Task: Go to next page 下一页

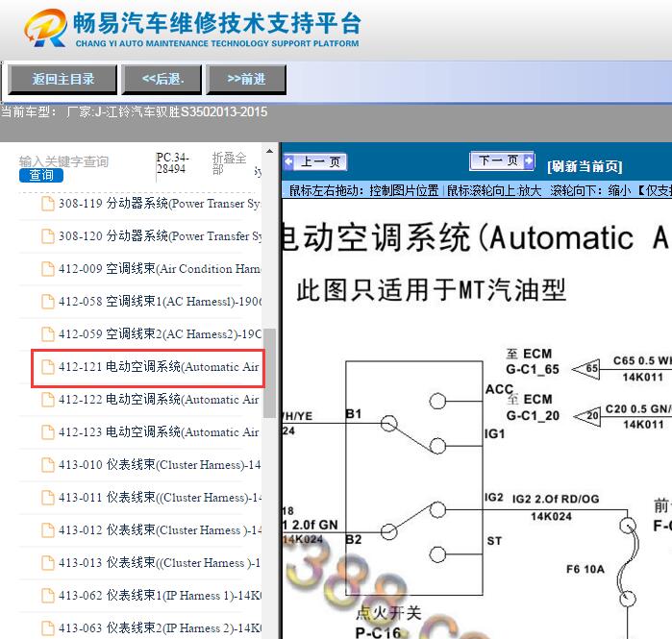Action: click(502, 160)
